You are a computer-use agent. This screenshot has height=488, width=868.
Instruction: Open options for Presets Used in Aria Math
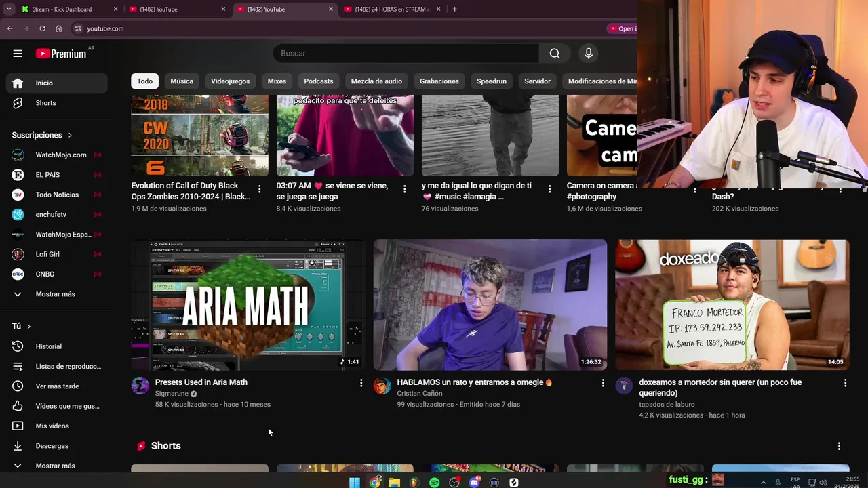coord(361,383)
